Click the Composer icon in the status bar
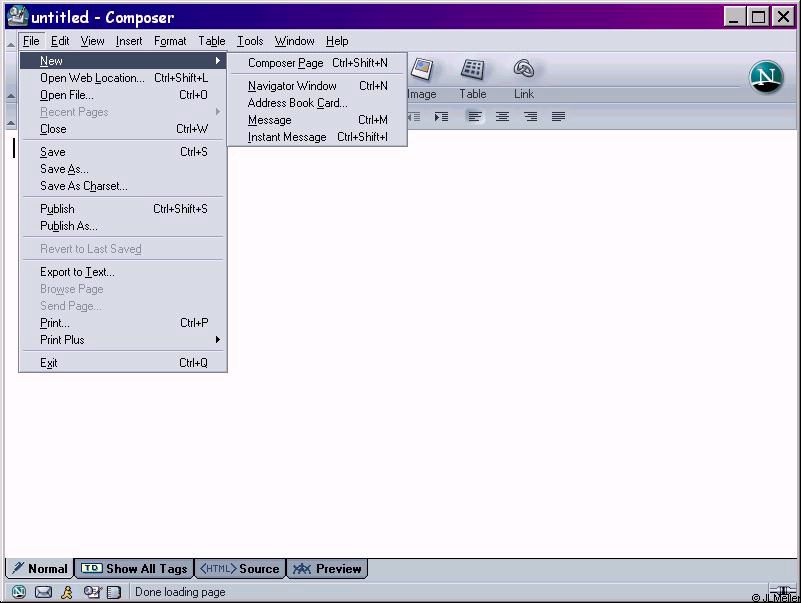Screen dimensions: 801x603 92,592
